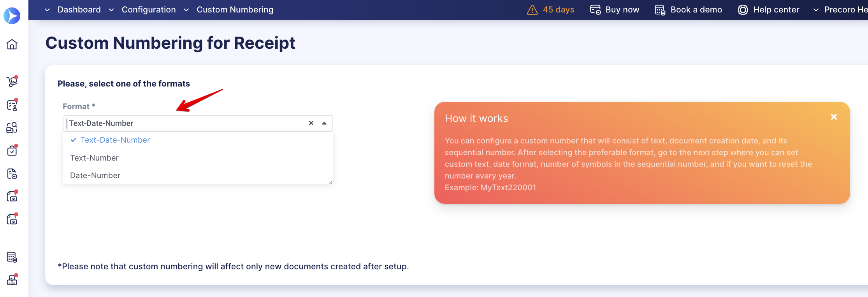Screen dimensions: 868x297
Task: Open the calculator table sidebar icon
Action: 12,257
